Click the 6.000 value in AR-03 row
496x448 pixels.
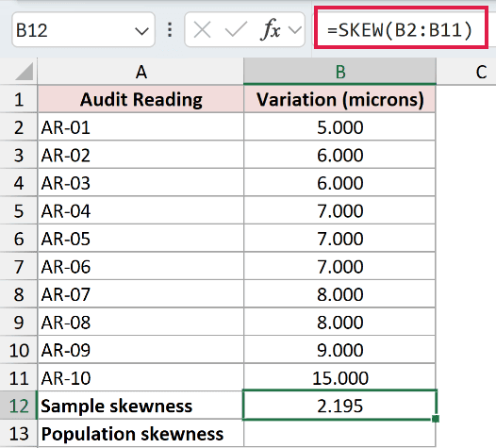[339, 183]
